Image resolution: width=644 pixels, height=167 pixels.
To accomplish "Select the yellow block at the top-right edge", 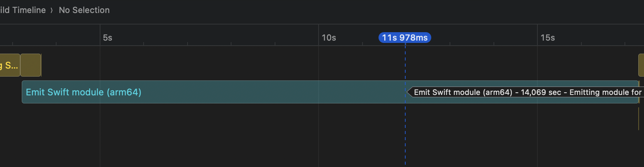I will (641, 65).
